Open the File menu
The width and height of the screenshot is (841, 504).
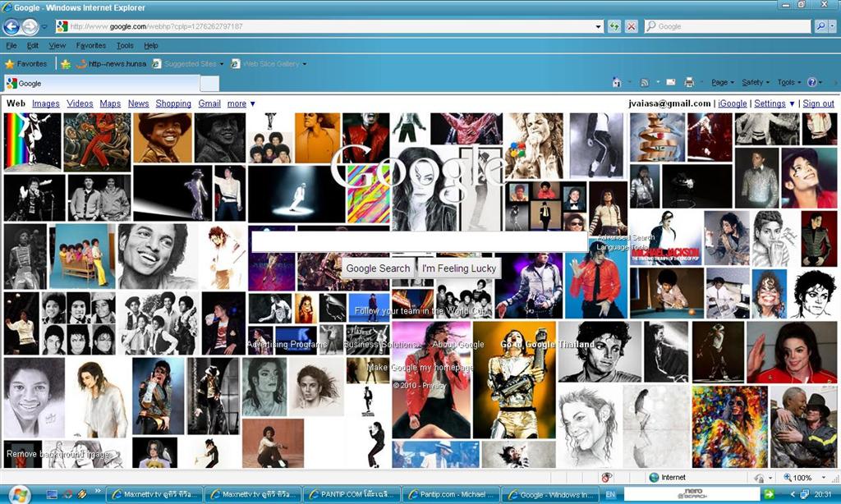point(11,46)
